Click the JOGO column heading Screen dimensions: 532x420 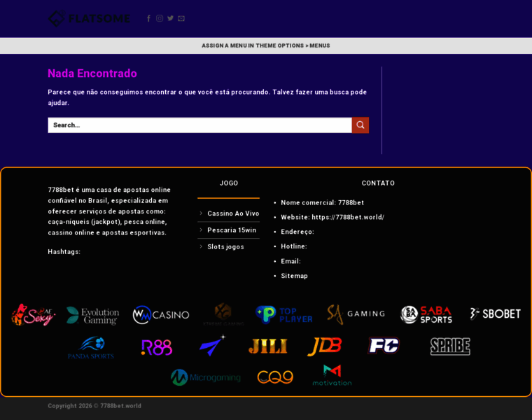tap(229, 183)
